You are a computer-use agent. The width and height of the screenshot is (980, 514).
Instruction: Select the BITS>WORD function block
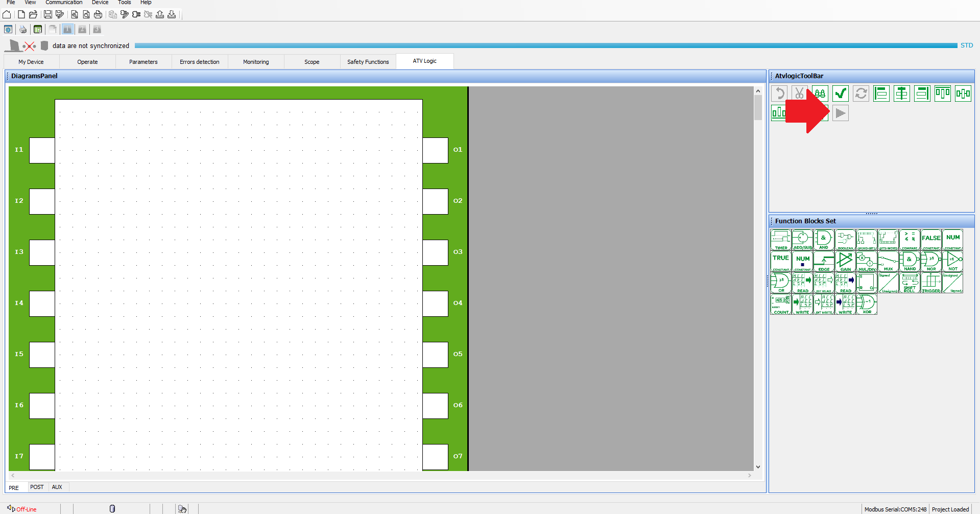(888, 240)
